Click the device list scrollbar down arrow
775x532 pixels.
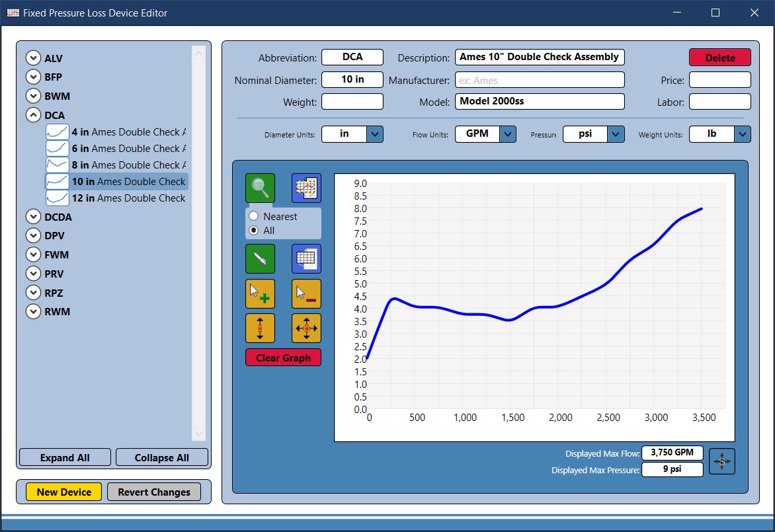coord(198,434)
